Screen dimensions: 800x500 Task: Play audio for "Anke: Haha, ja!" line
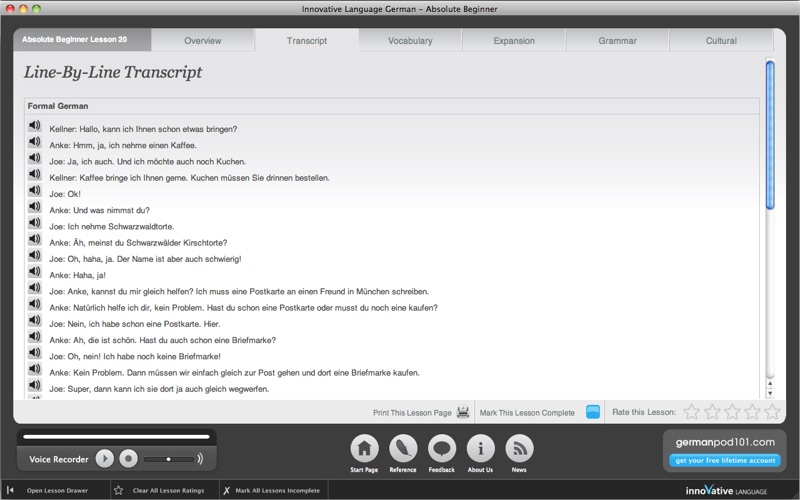[35, 271]
